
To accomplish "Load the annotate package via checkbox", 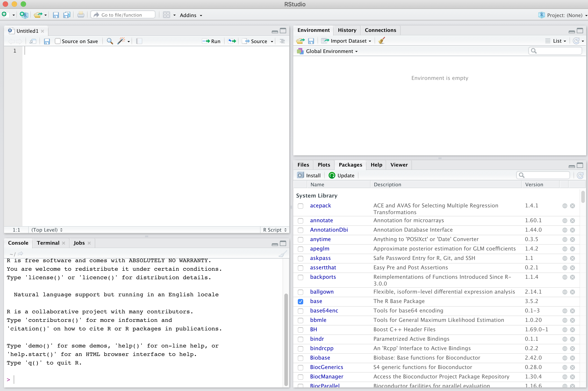I will point(300,221).
